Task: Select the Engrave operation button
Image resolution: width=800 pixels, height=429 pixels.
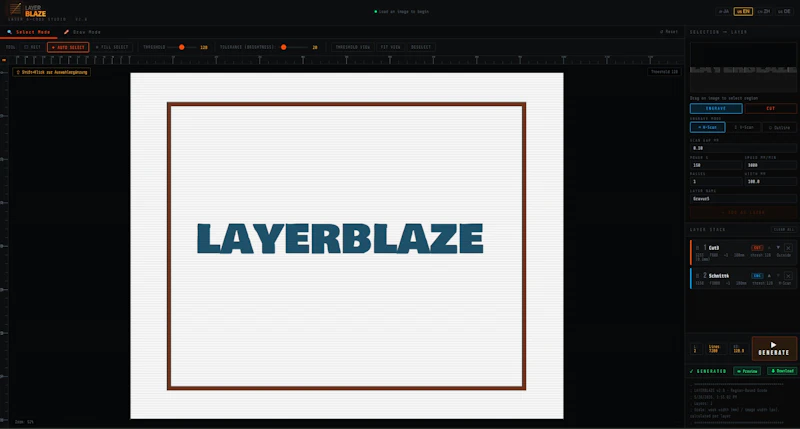Action: 716,108
